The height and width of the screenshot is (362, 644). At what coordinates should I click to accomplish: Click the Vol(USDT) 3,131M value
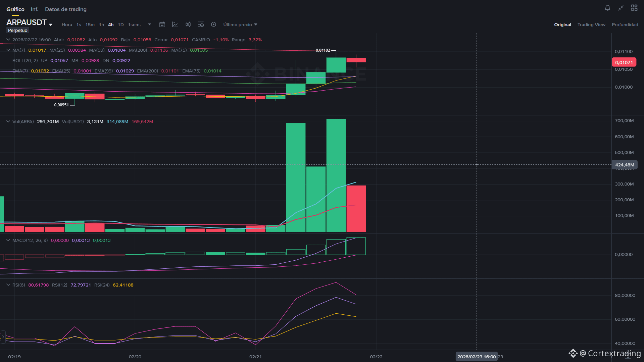pos(95,121)
